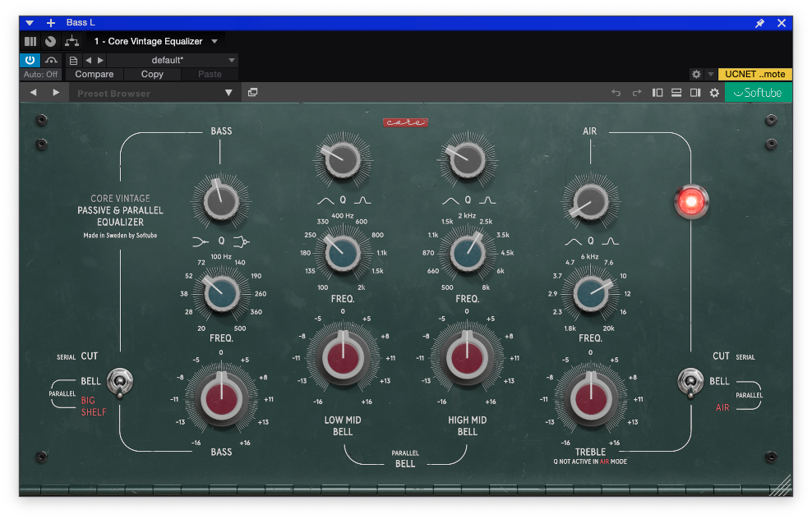Click the plus icon in the title bar
812x519 pixels.
pos(51,23)
